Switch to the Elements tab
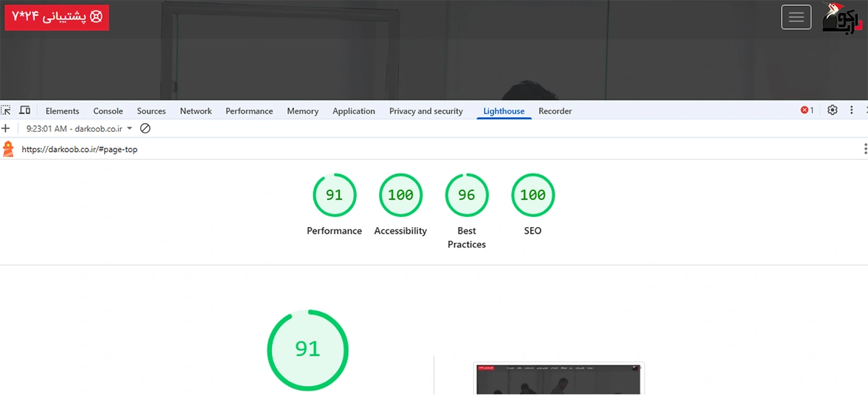Image resolution: width=868 pixels, height=395 pixels. coord(62,111)
